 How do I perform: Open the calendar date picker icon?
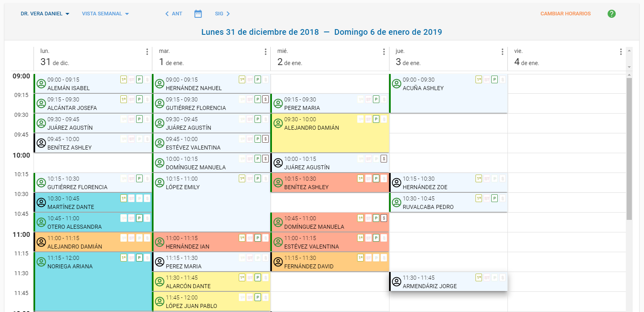tap(198, 14)
